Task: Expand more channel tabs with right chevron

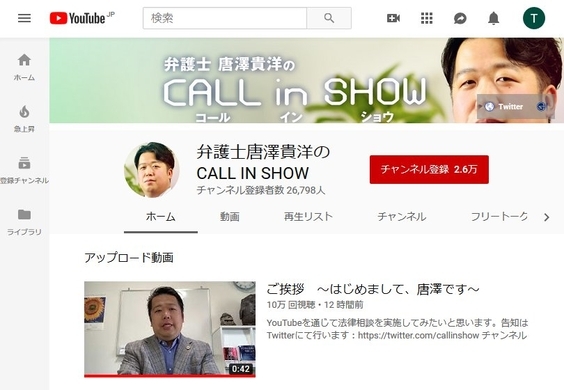Action: (x=547, y=217)
